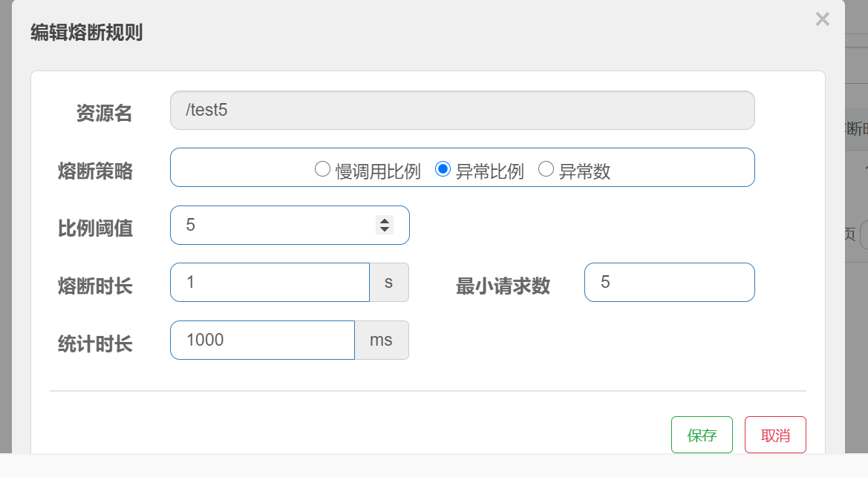The width and height of the screenshot is (868, 477).
Task: Click the 统计时长 label
Action: point(95,343)
